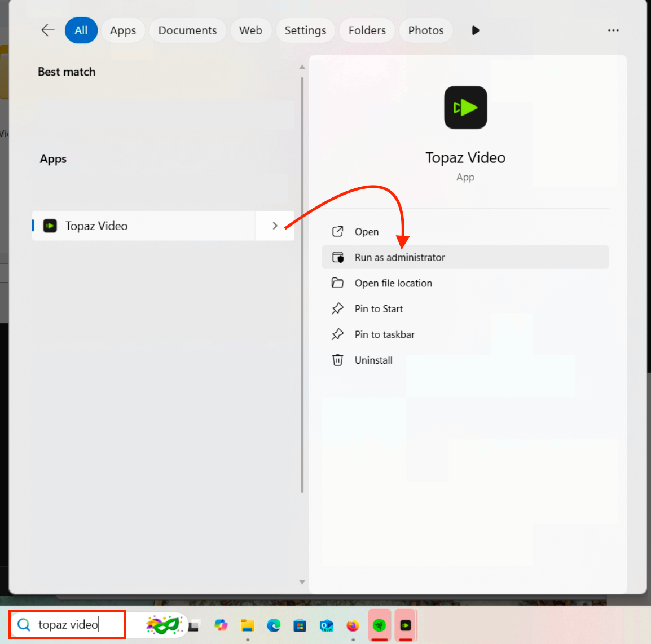The image size is (651, 644).
Task: Open File Explorer from the taskbar
Action: pyautogui.click(x=248, y=625)
